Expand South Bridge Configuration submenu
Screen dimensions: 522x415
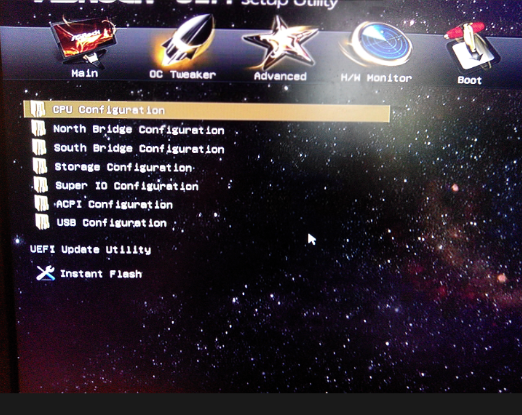click(139, 148)
